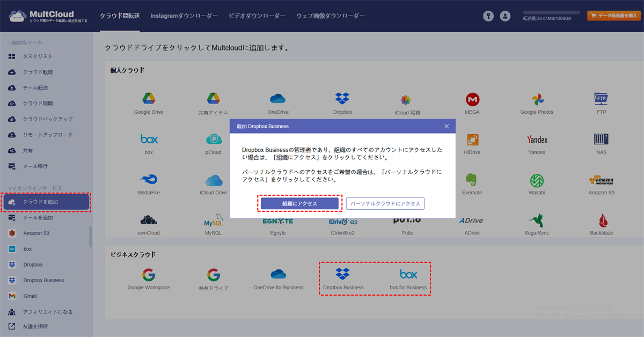This screenshot has height=337, width=644.
Task: Open Instagramダウンローダー tab
Action: (184, 16)
